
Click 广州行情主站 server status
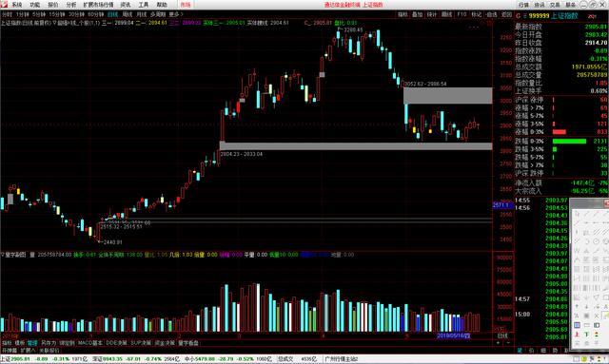342,359
